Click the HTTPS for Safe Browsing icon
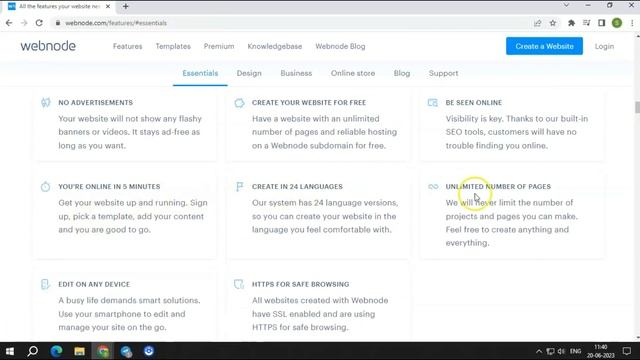 pos(239,284)
